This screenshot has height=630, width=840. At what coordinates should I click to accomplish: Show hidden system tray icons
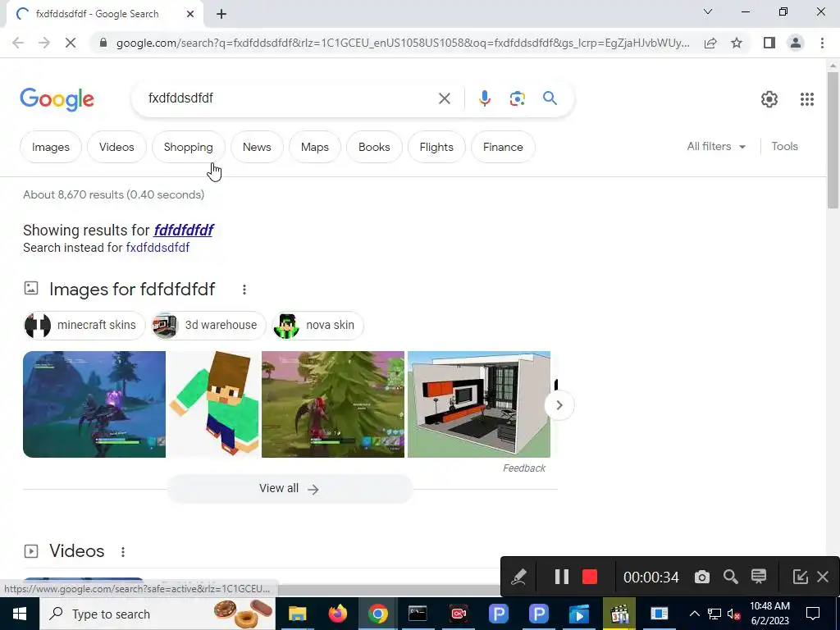point(694,614)
